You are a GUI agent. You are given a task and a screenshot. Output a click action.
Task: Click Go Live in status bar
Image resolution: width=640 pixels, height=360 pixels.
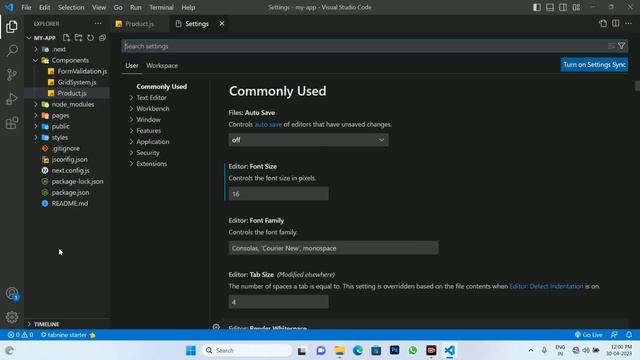coord(589,335)
